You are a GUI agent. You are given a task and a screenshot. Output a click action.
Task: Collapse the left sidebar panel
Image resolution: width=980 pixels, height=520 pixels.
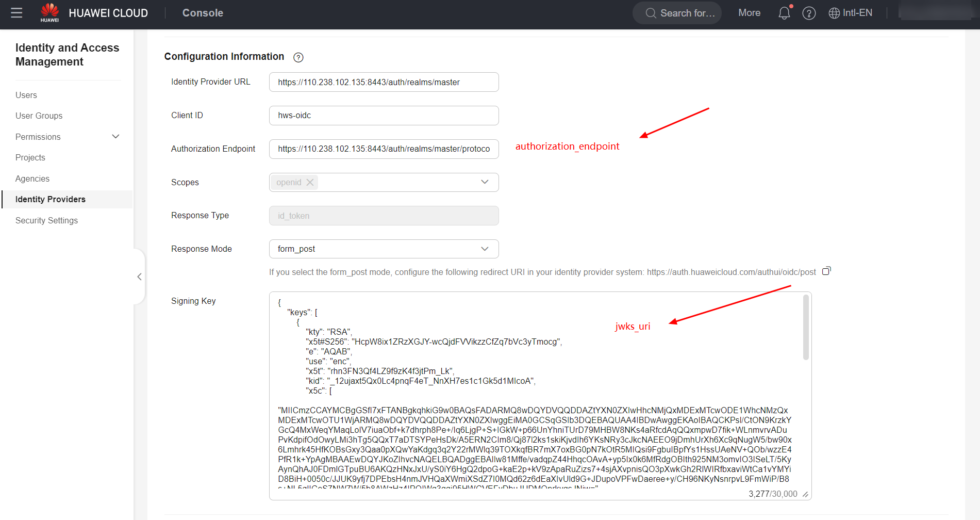click(x=139, y=277)
